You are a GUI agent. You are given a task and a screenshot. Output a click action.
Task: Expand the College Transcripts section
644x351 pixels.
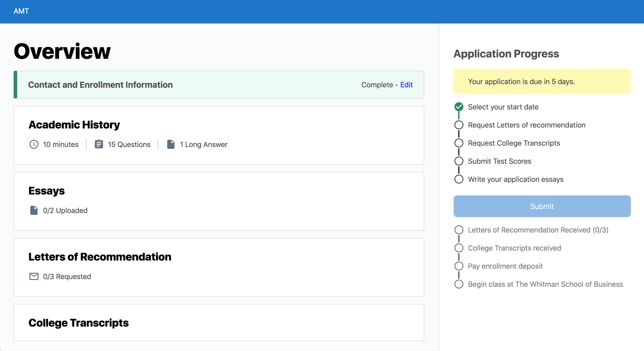point(219,323)
